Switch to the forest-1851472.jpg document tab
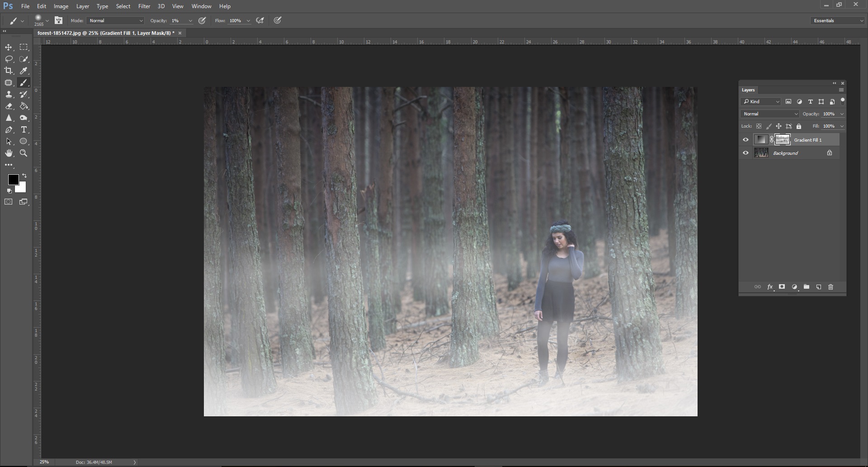Image resolution: width=868 pixels, height=467 pixels. [104, 33]
